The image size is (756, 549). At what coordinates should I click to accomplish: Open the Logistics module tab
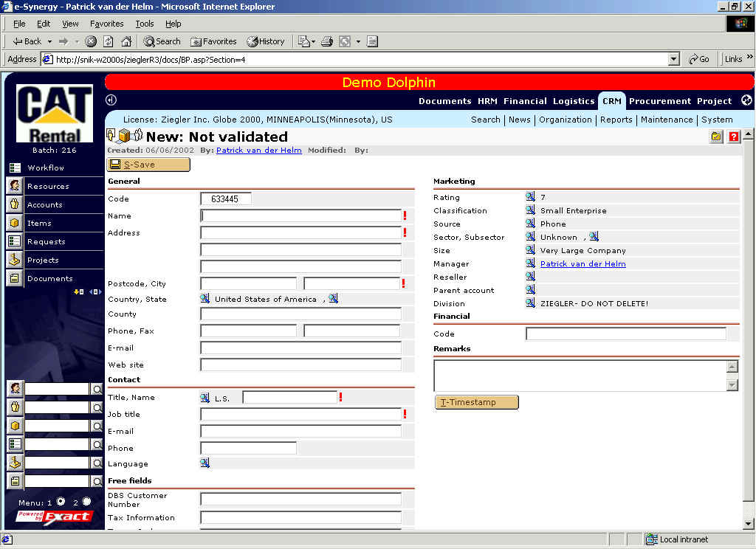tap(574, 101)
